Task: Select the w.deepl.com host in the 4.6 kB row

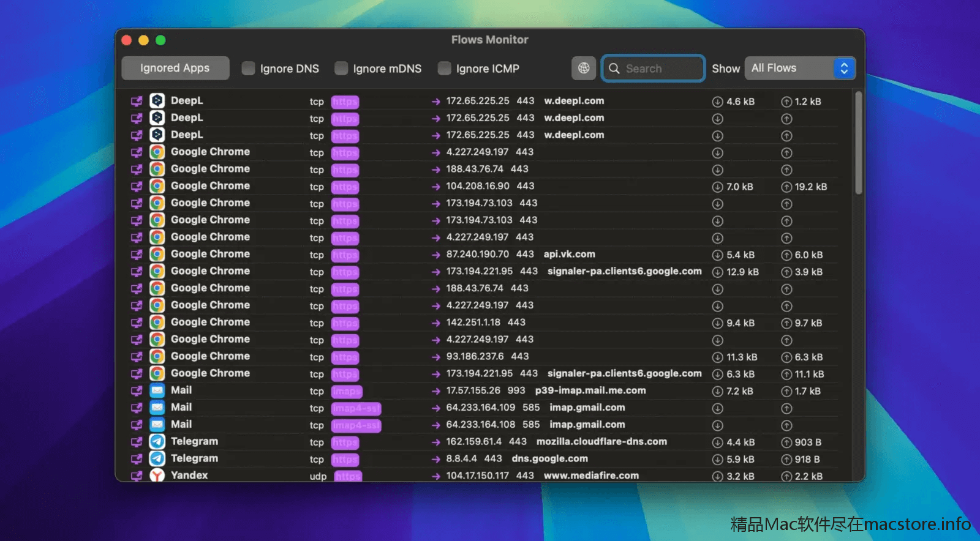Action: point(574,101)
